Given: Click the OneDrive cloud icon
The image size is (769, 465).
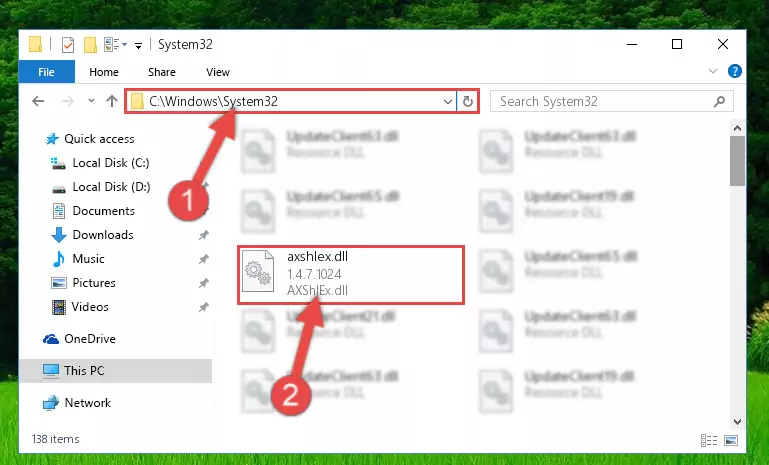Looking at the screenshot, I should click(51, 339).
